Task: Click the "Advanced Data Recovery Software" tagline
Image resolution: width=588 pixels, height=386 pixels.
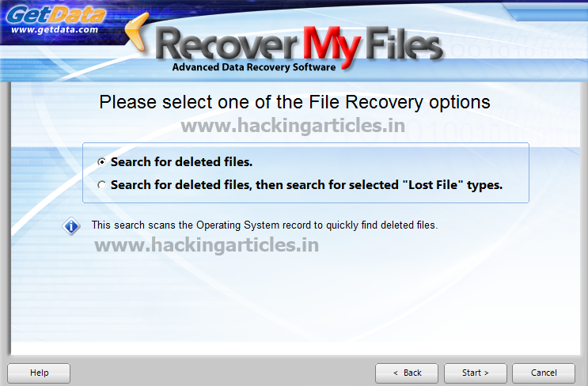Action: point(254,67)
